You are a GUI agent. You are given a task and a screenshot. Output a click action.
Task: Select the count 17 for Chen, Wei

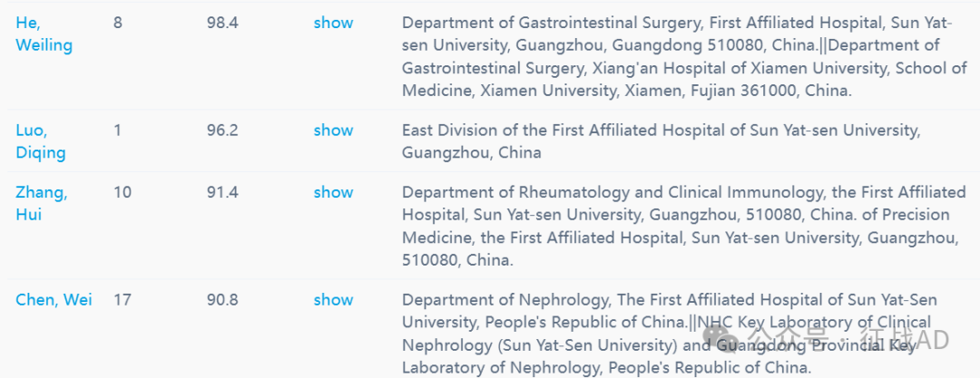(122, 300)
